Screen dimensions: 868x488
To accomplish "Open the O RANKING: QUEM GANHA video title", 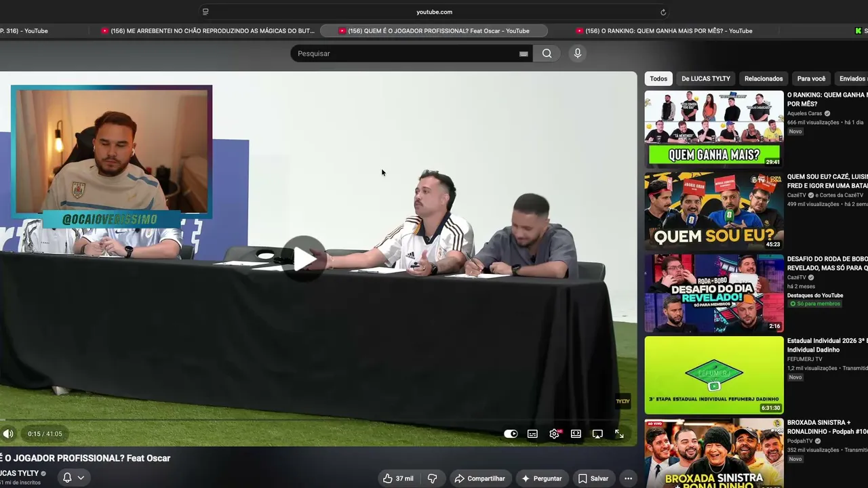I will (x=827, y=99).
